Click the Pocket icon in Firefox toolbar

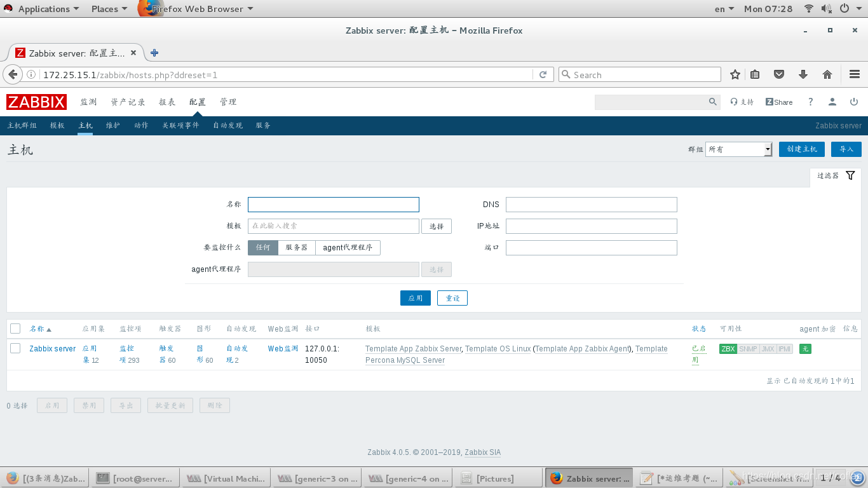pyautogui.click(x=779, y=74)
